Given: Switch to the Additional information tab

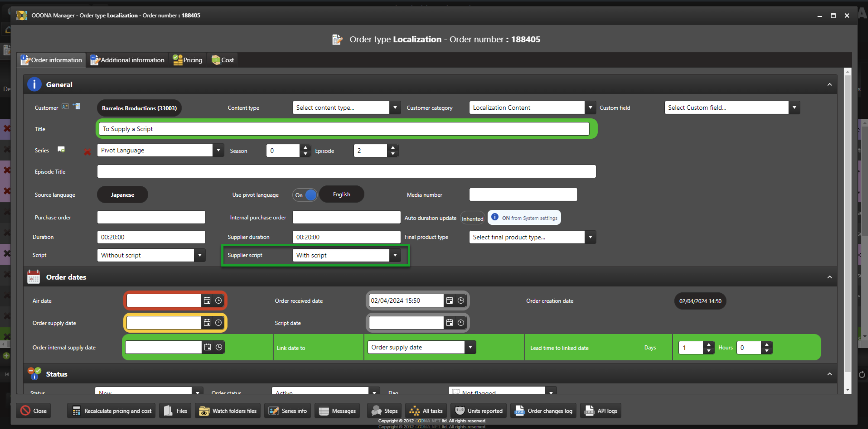Looking at the screenshot, I should tap(127, 60).
